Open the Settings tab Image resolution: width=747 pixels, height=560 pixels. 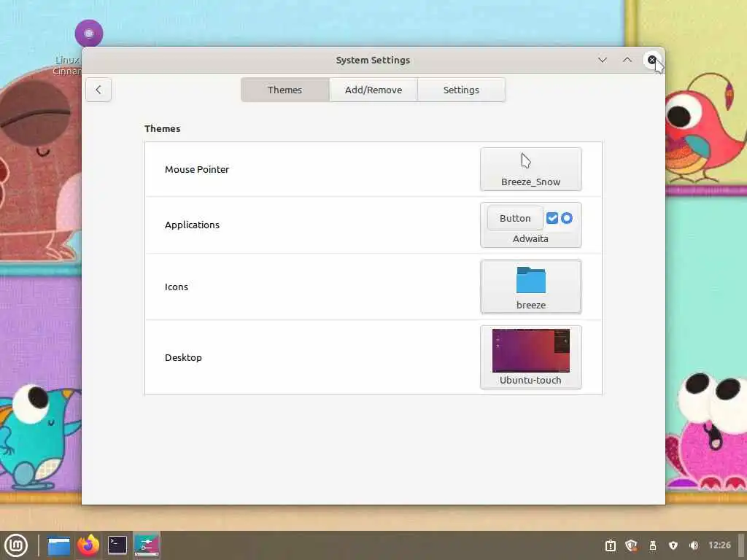pos(461,90)
